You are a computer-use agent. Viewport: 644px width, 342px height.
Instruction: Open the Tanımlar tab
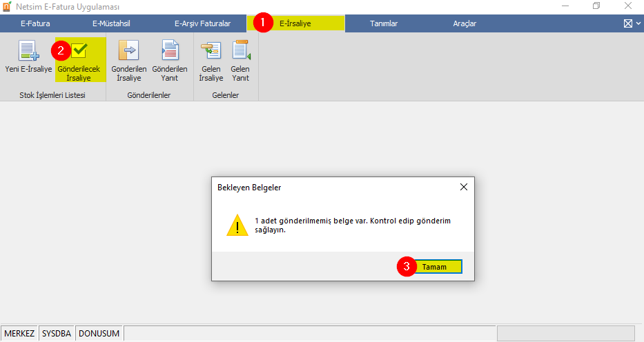tap(384, 23)
